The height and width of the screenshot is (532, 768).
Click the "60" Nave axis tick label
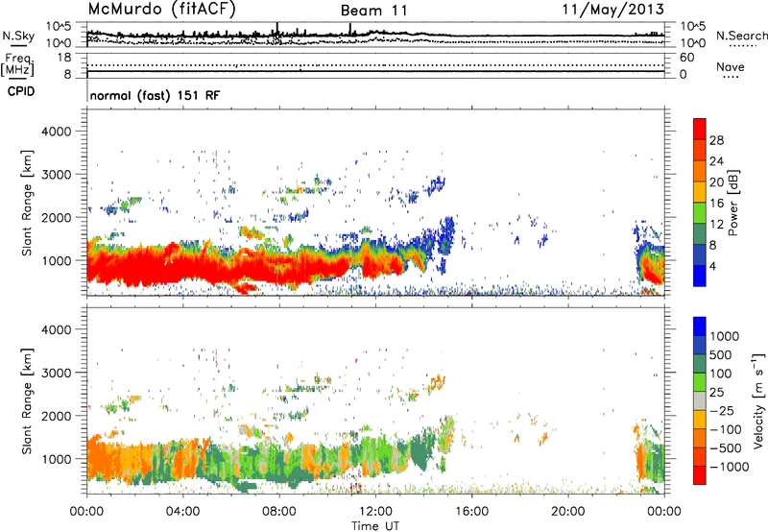point(687,58)
